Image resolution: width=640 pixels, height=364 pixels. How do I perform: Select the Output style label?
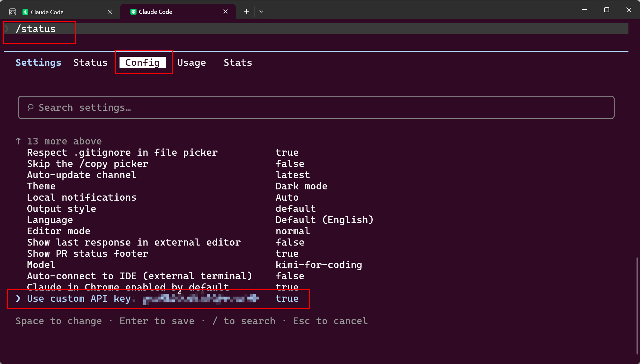[62, 209]
